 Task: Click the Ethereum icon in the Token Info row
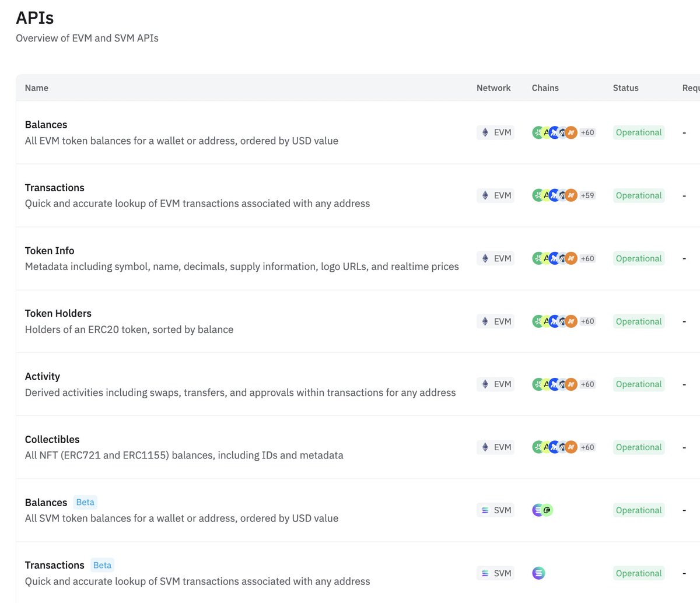[485, 258]
